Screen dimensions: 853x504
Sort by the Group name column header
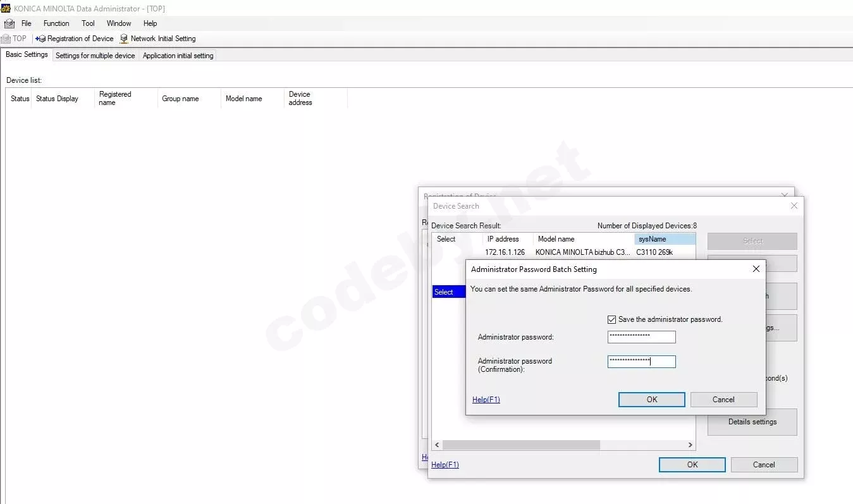(x=189, y=99)
